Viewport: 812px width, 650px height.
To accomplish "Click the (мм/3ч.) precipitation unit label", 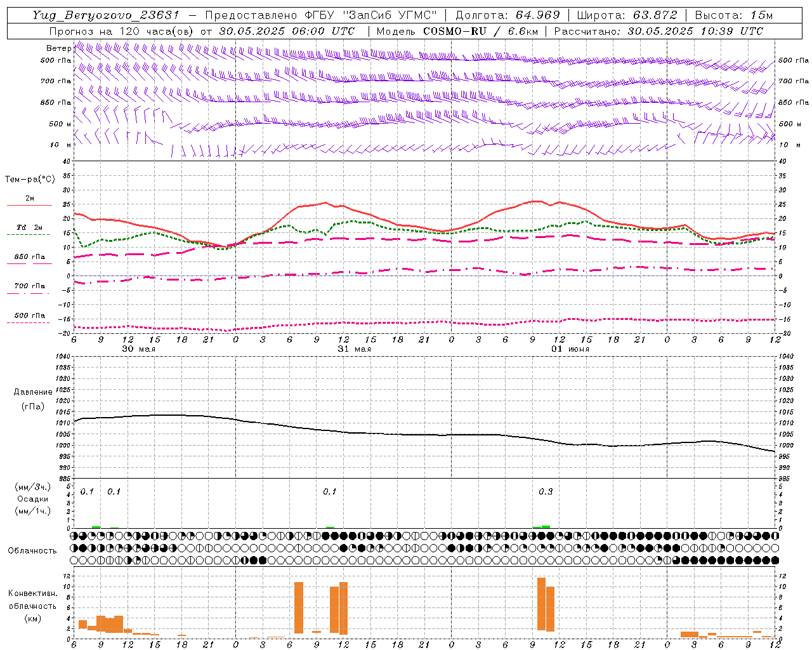I will [33, 487].
